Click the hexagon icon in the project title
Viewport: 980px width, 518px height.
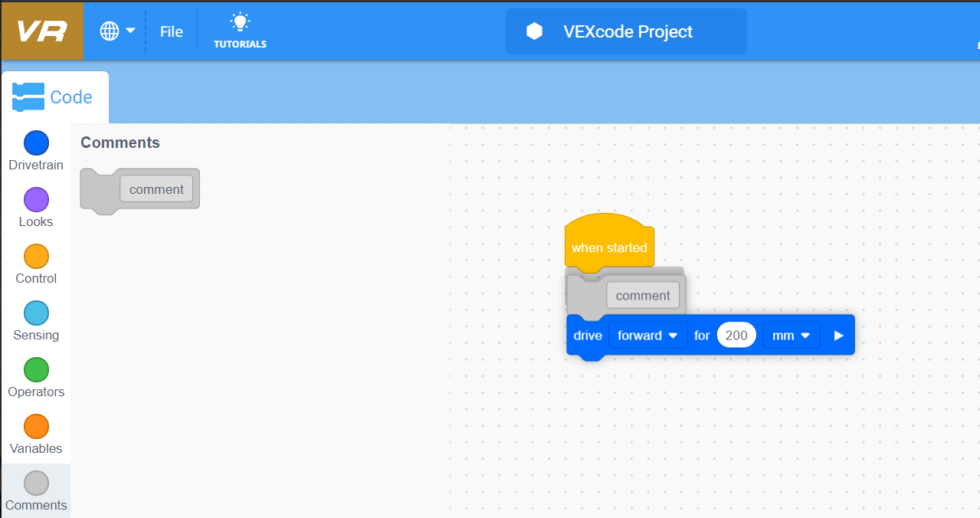[533, 31]
